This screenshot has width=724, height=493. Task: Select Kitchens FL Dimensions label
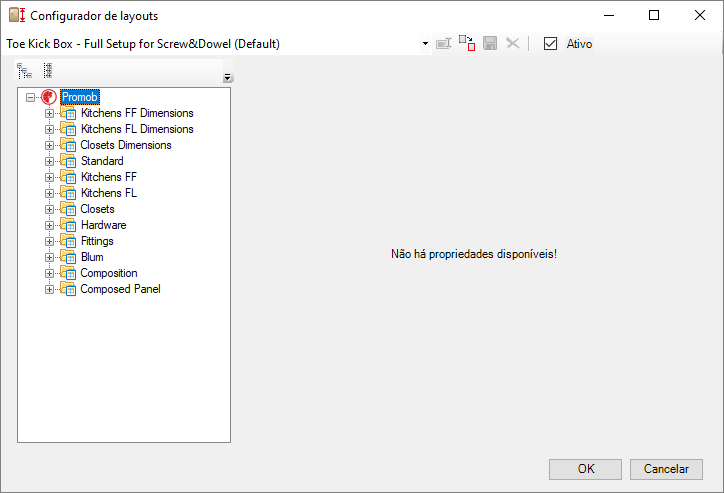(x=137, y=129)
